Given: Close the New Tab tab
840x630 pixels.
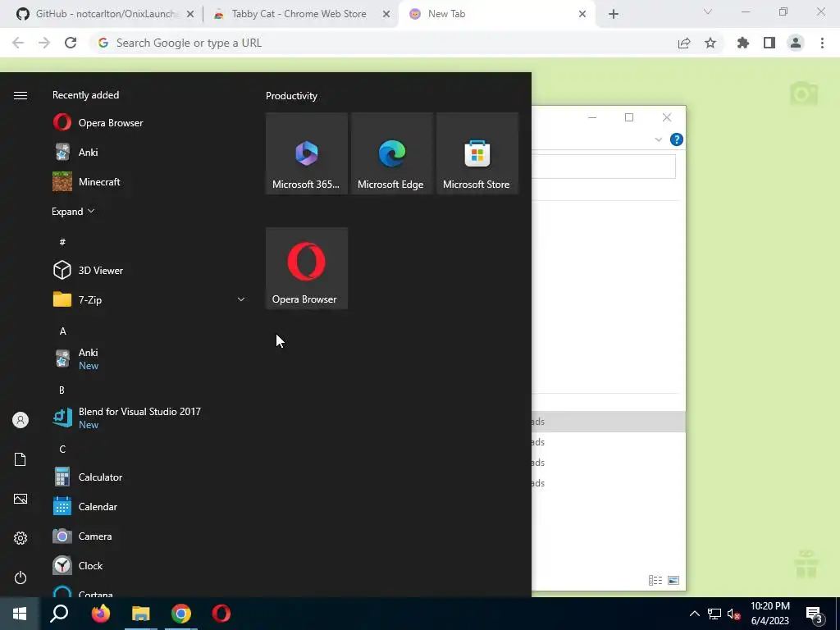Looking at the screenshot, I should tap(582, 14).
